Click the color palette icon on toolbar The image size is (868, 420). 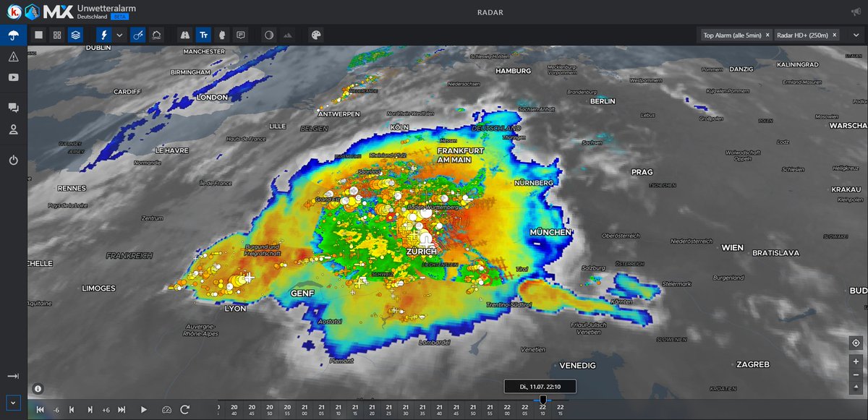tap(316, 35)
